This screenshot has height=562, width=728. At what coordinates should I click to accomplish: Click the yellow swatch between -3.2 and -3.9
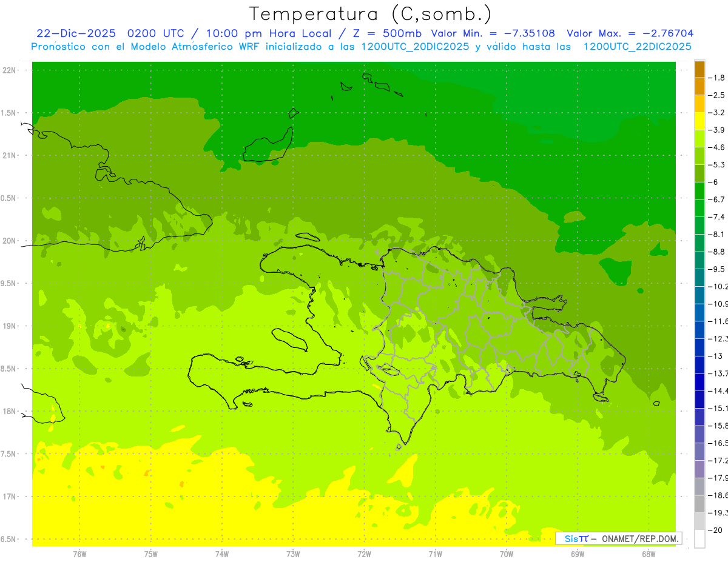699,121
